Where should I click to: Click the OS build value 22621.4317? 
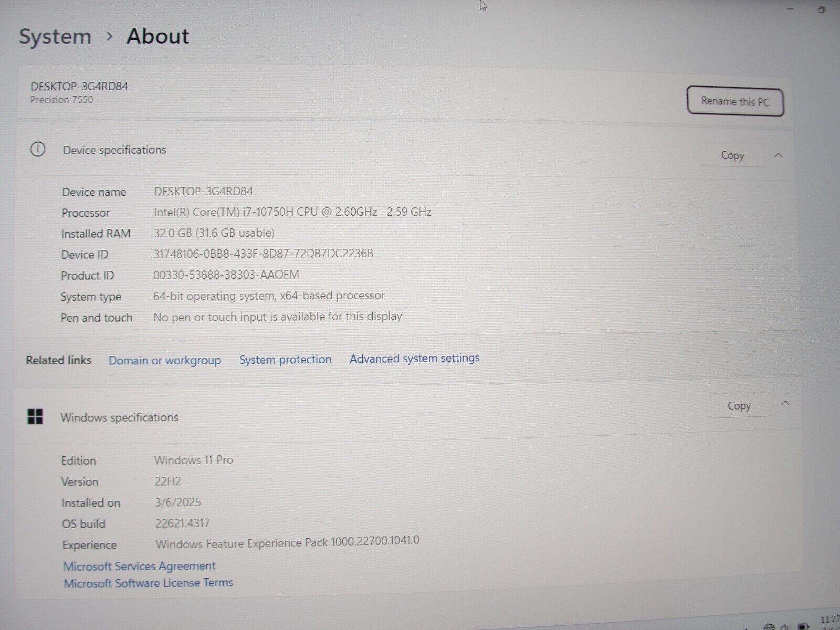[182, 523]
